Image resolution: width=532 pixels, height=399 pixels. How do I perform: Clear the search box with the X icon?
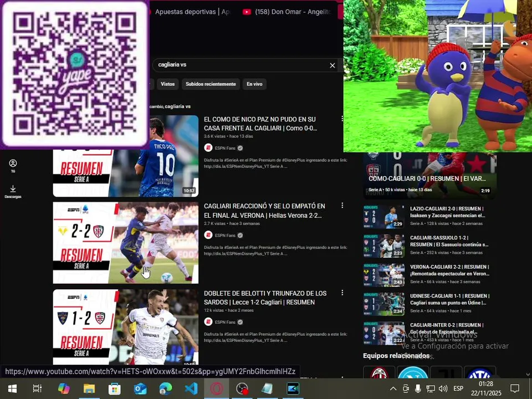[332, 65]
